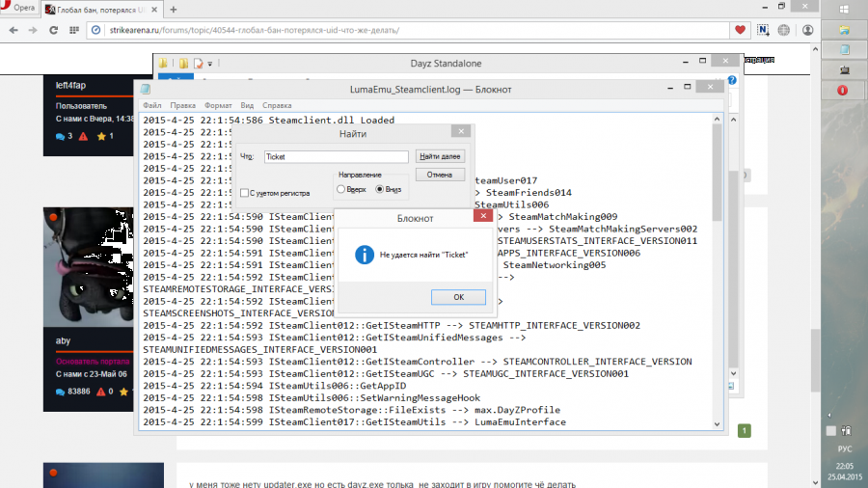Viewport: 868px width, 488px height.
Task: Close the Найти dialog
Action: tap(461, 131)
